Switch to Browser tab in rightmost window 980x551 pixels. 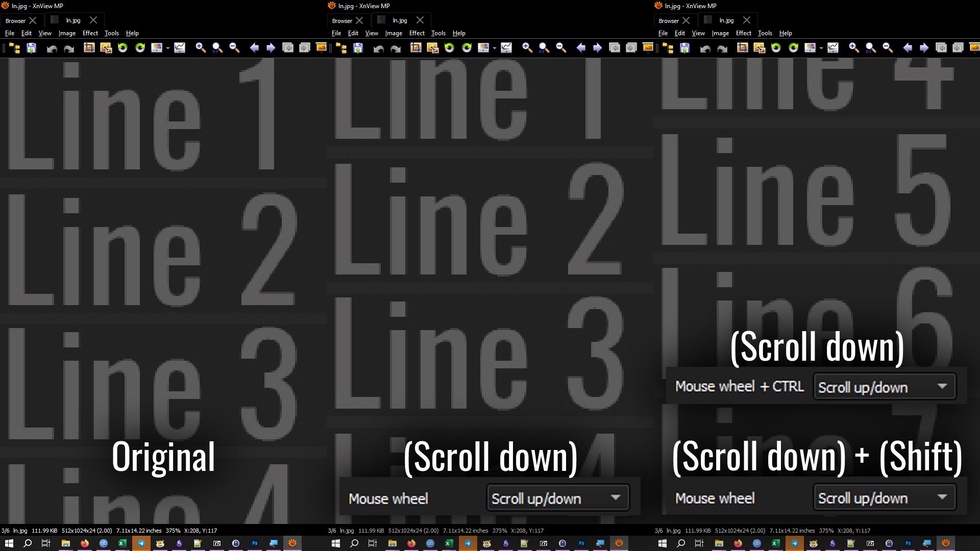(668, 21)
